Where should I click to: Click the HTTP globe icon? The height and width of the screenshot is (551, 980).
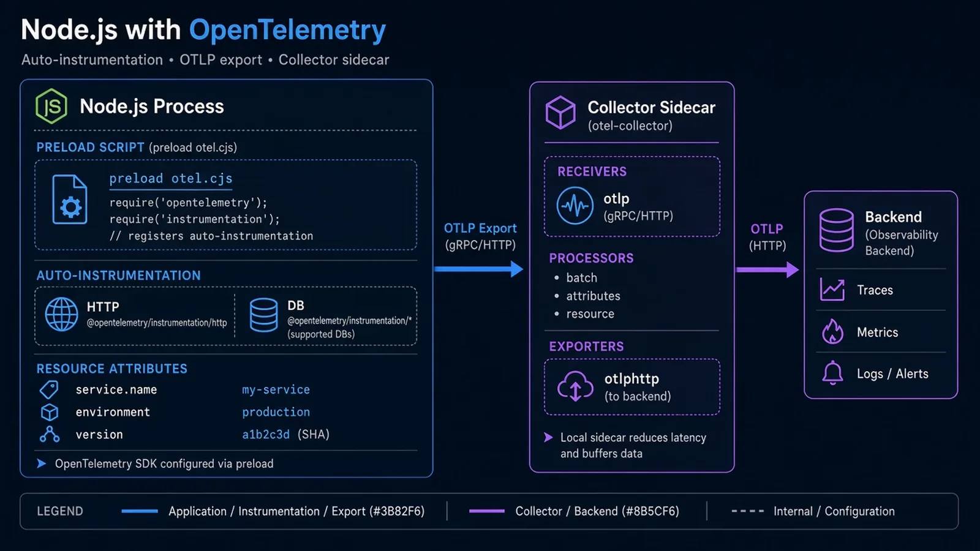[62, 314]
